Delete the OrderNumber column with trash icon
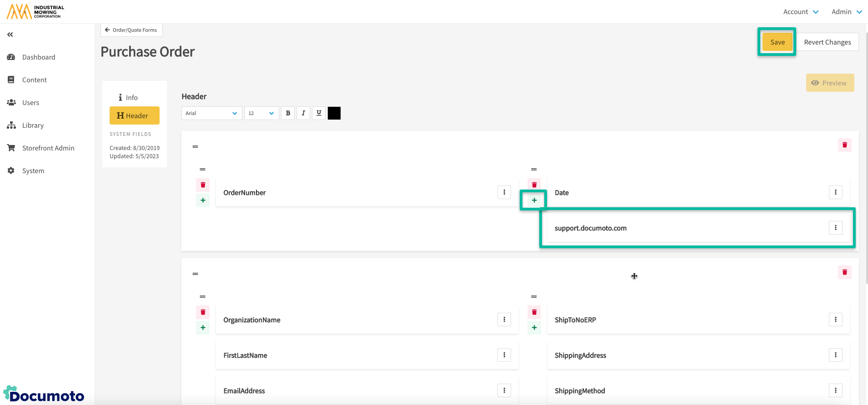Image resolution: width=868 pixels, height=405 pixels. (x=203, y=185)
